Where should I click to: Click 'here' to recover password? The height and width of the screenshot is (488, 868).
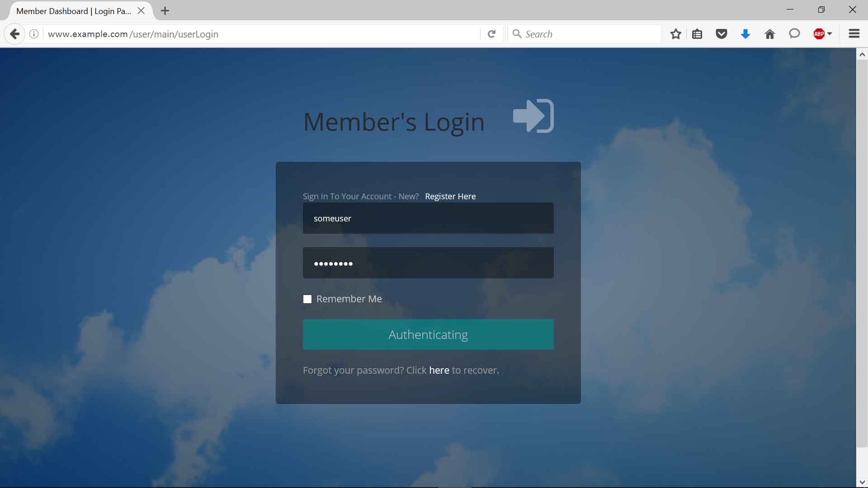point(439,370)
